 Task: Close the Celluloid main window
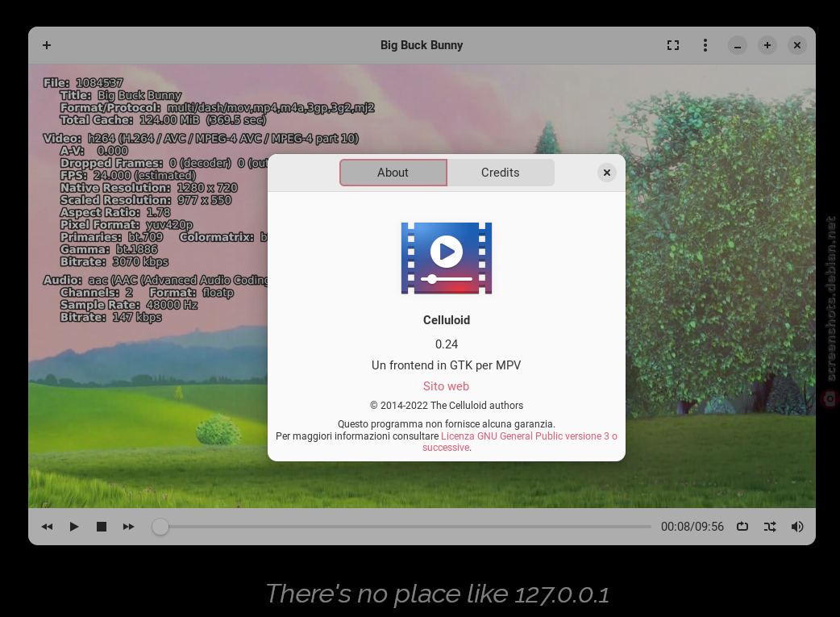(x=797, y=45)
